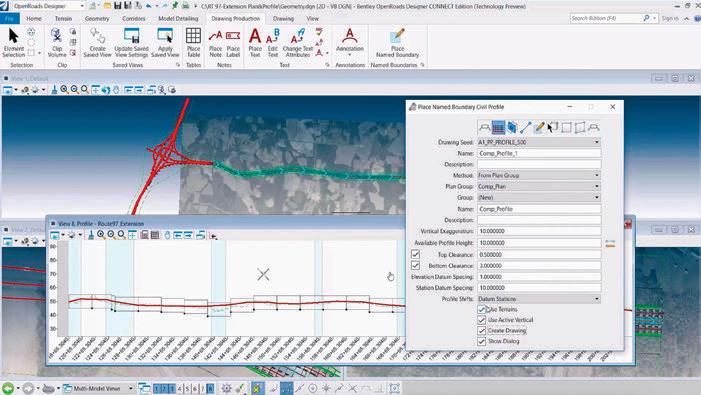701x395 pixels.
Task: Click the Apply Saved View icon
Action: coord(165,42)
